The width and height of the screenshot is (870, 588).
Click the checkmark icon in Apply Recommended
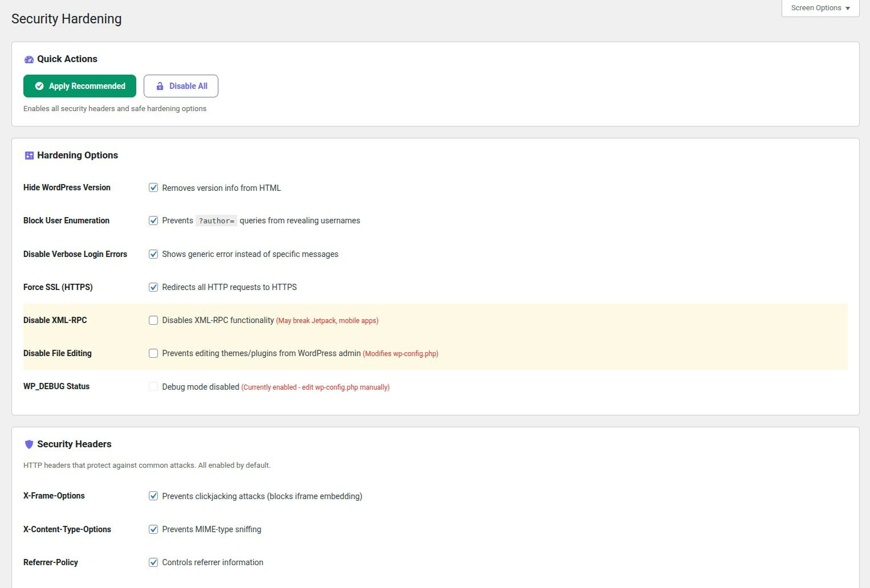(x=39, y=86)
